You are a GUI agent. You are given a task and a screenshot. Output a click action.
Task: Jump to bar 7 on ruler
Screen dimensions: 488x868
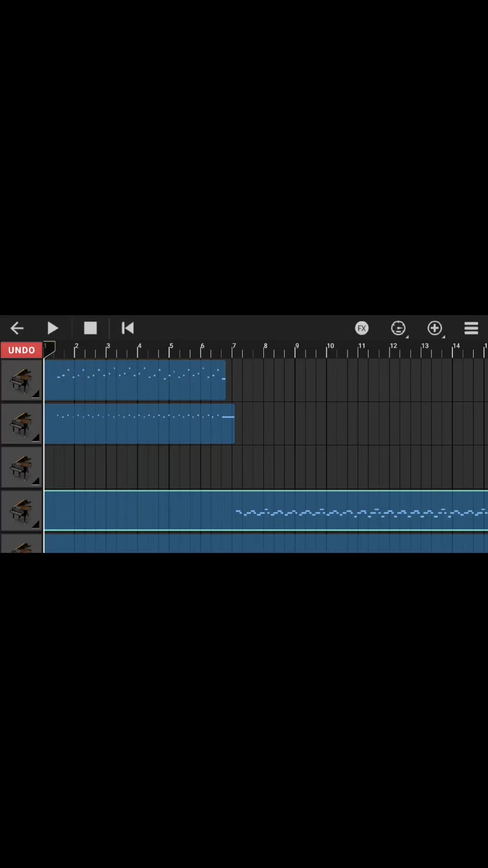(234, 346)
